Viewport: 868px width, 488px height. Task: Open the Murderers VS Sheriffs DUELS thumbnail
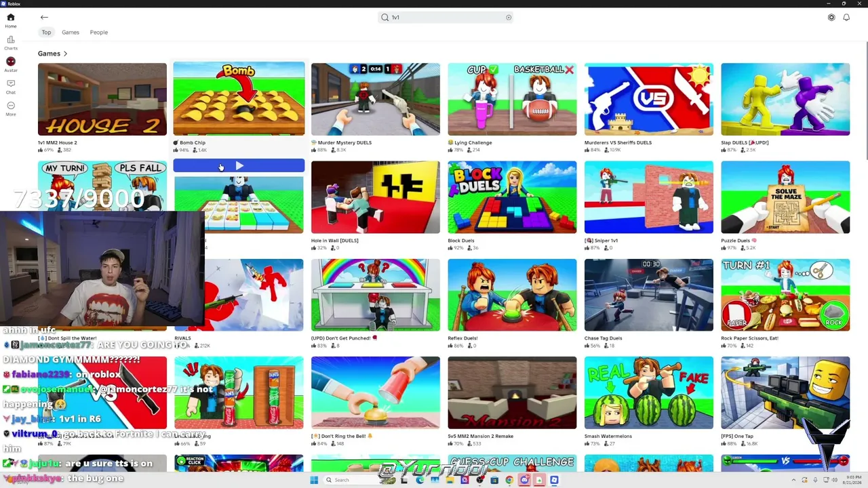pos(649,99)
